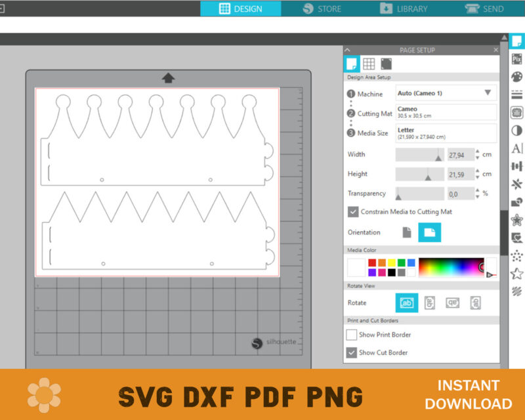Pick the red media color swatch
The image size is (525, 420).
tap(371, 262)
